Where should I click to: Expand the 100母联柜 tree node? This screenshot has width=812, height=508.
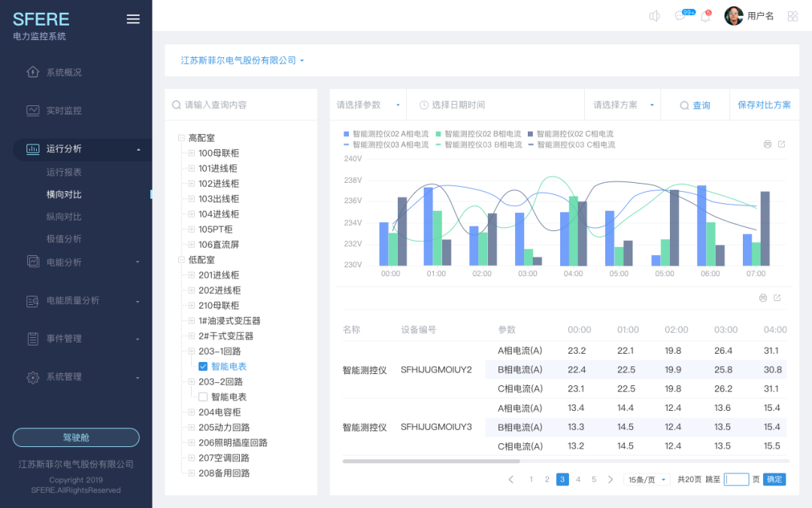click(191, 153)
